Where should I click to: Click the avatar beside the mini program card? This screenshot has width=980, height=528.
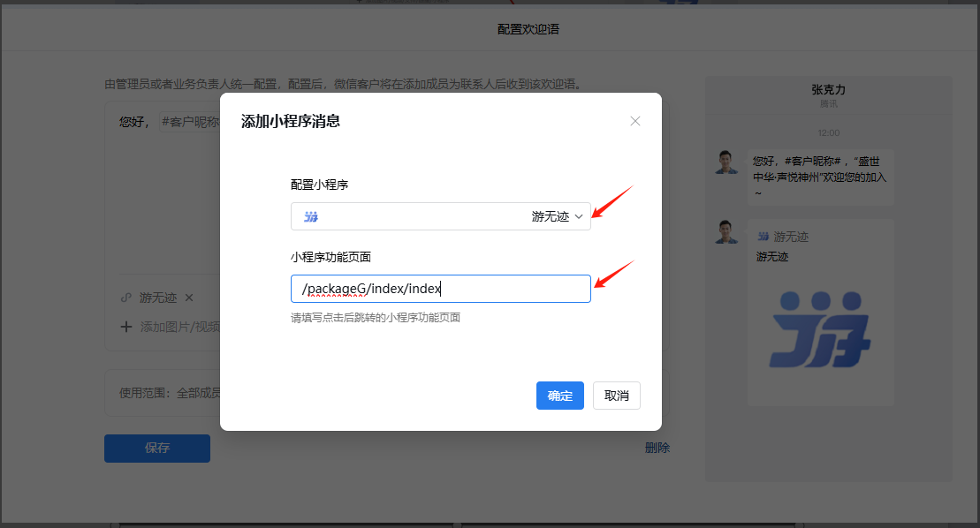click(x=726, y=231)
